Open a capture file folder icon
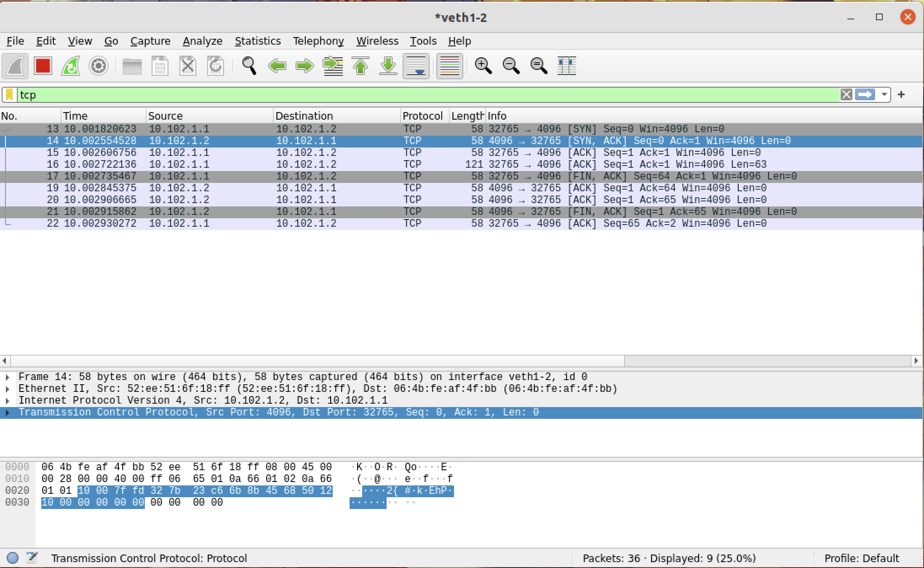Screen dimensions: 924x568 (132, 66)
